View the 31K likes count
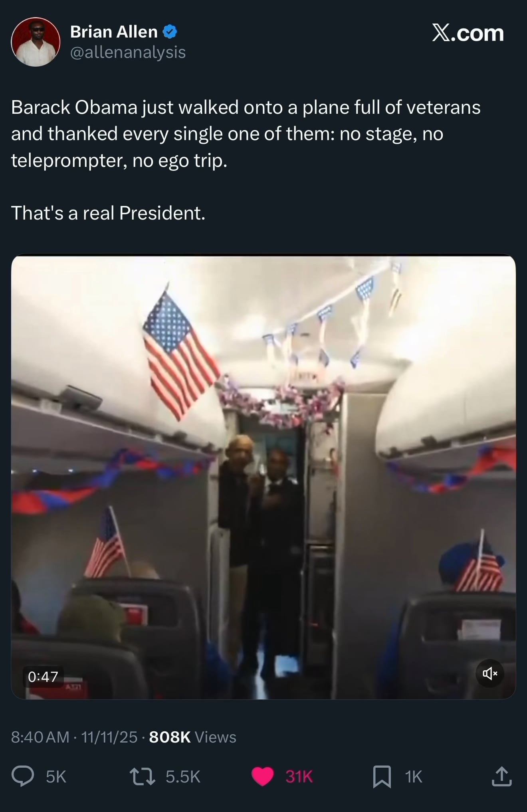Viewport: 527px width, 812px height. pyautogui.click(x=299, y=777)
